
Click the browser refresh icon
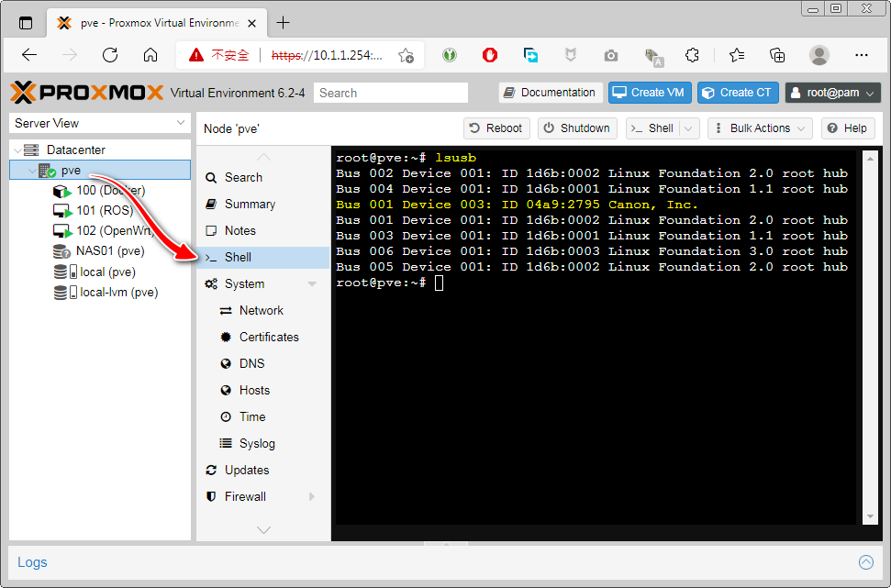[110, 55]
